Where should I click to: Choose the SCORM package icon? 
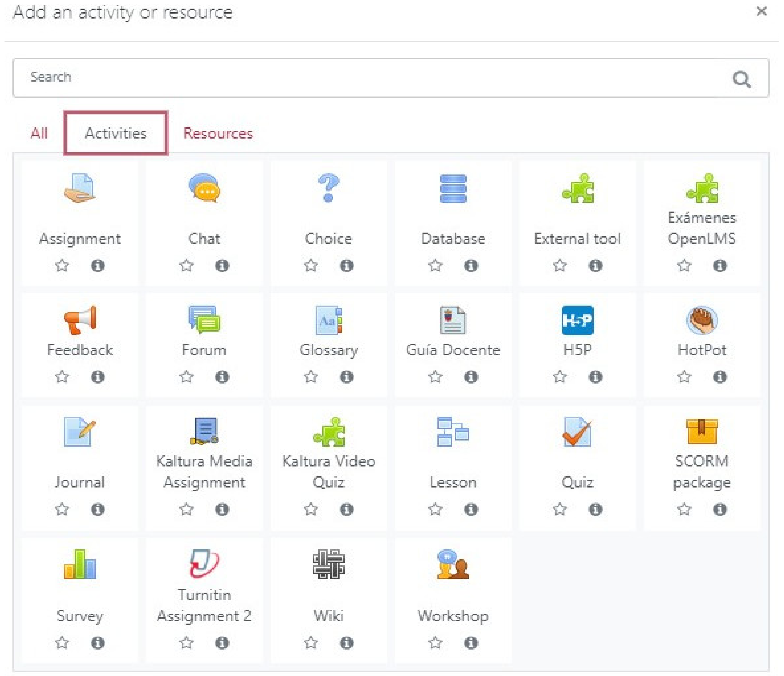[701, 432]
